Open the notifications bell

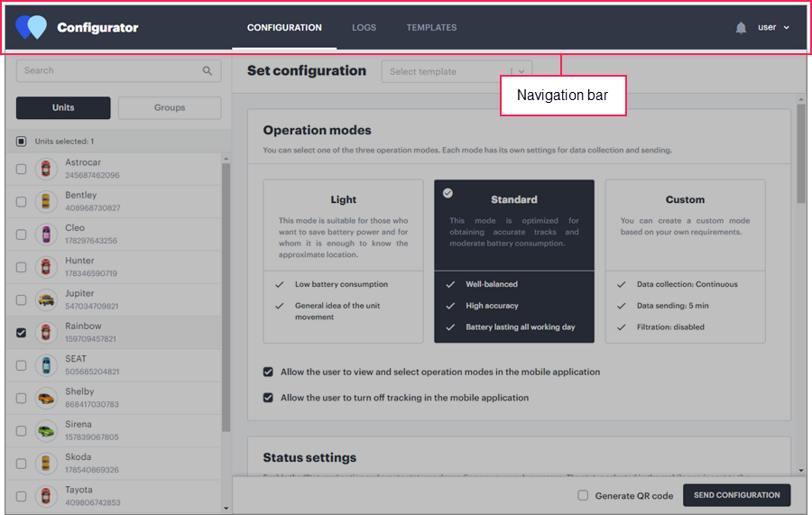coord(741,27)
